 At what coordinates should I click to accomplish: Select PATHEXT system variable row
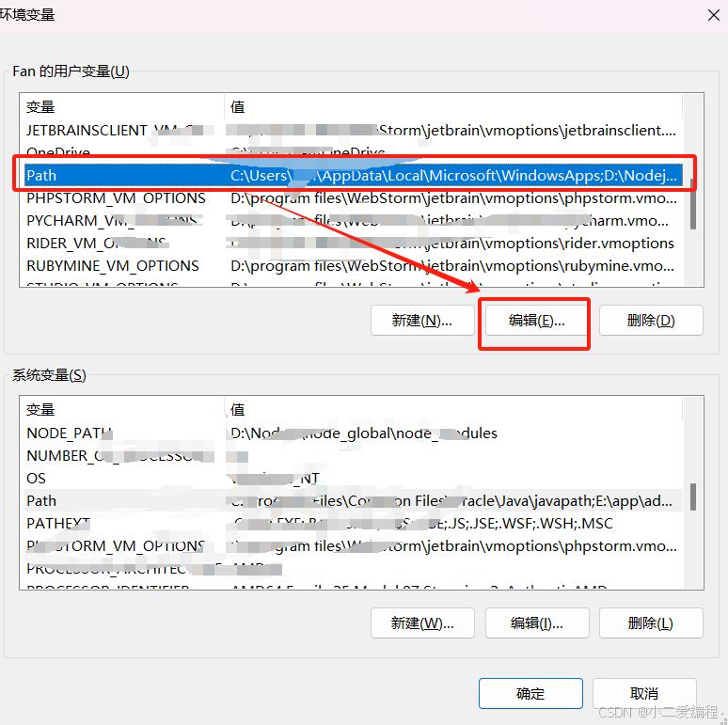(x=354, y=524)
